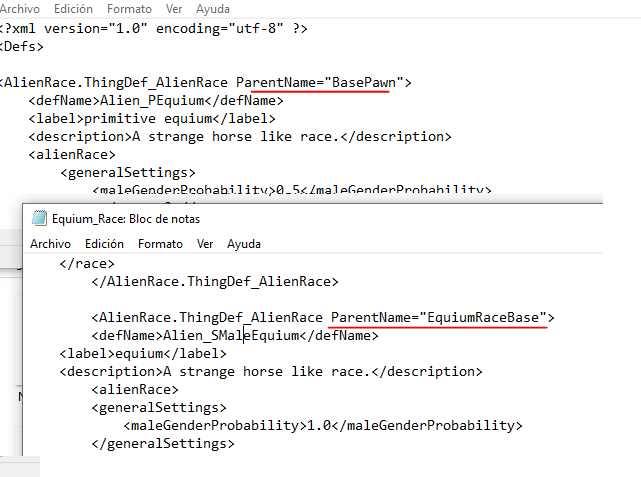Open Edición menu in background Notepad window
This screenshot has width=641, height=477.
click(x=74, y=9)
